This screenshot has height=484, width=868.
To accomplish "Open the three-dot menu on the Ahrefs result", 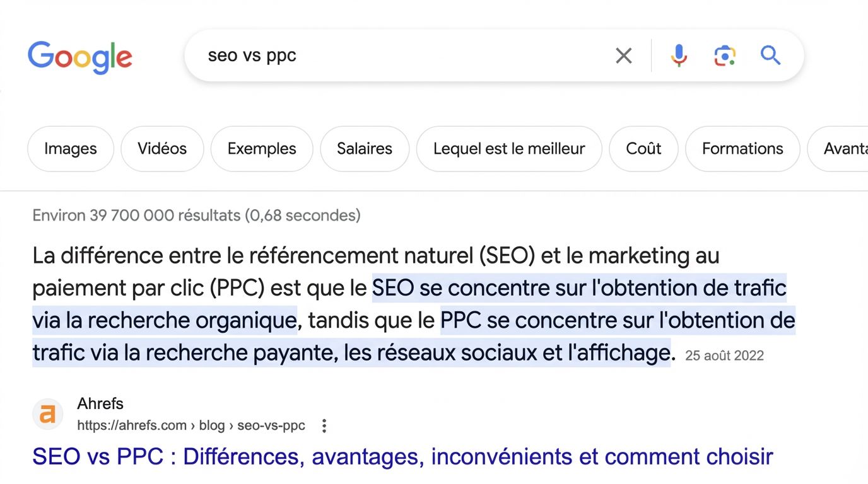I will 324,425.
